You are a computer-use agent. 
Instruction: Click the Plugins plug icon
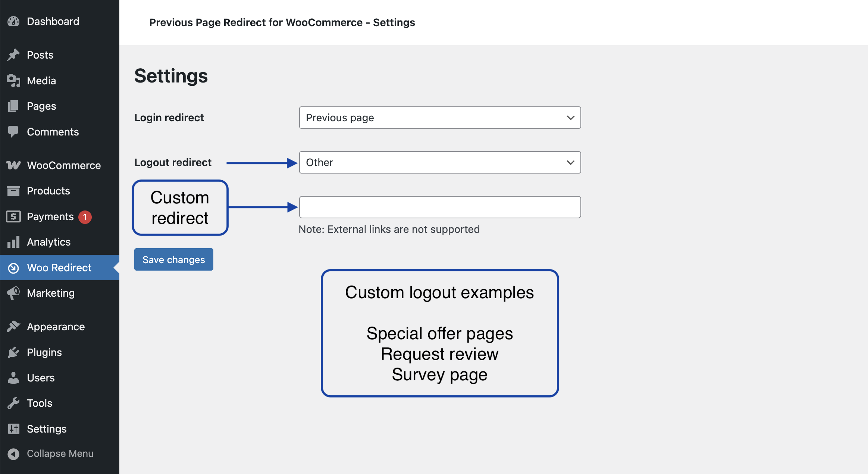(13, 352)
